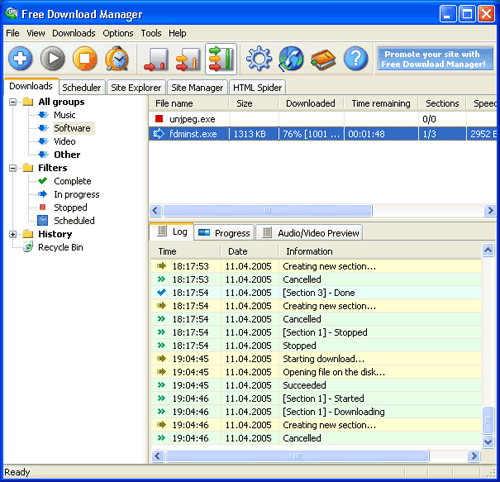Select the heavy traffic usage mode icon
Image resolution: width=500 pixels, height=482 pixels.
click(221, 59)
